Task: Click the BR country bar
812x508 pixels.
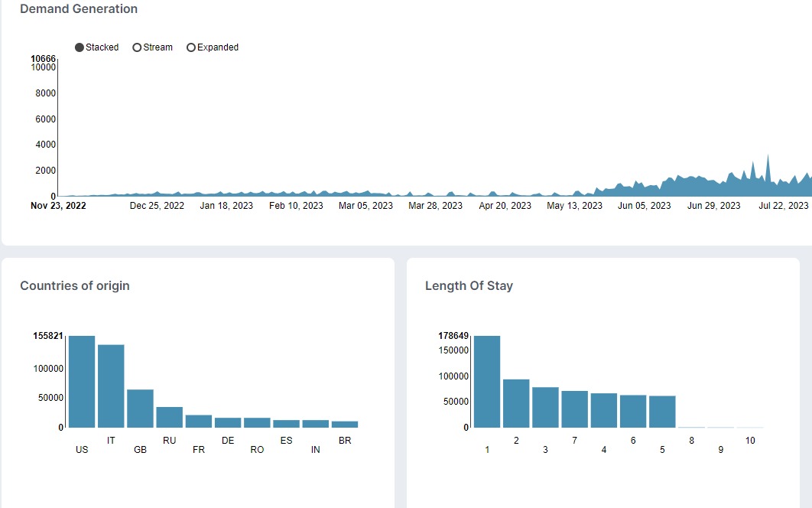Action: [x=345, y=425]
